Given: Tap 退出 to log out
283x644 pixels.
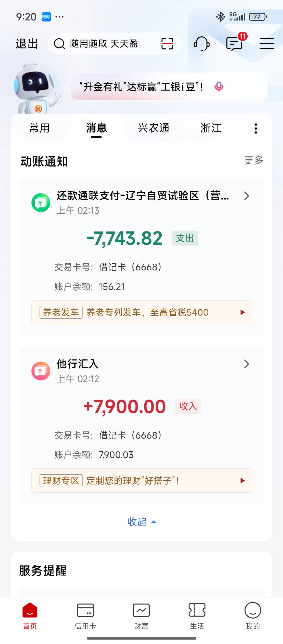Looking at the screenshot, I should click(27, 43).
